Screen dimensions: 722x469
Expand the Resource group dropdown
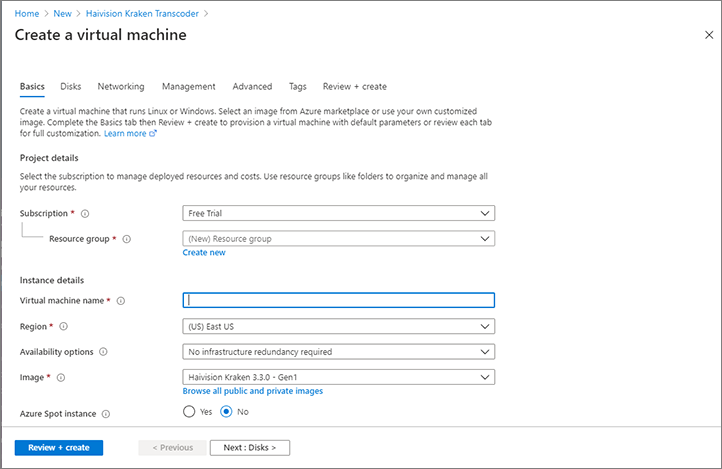coord(338,239)
